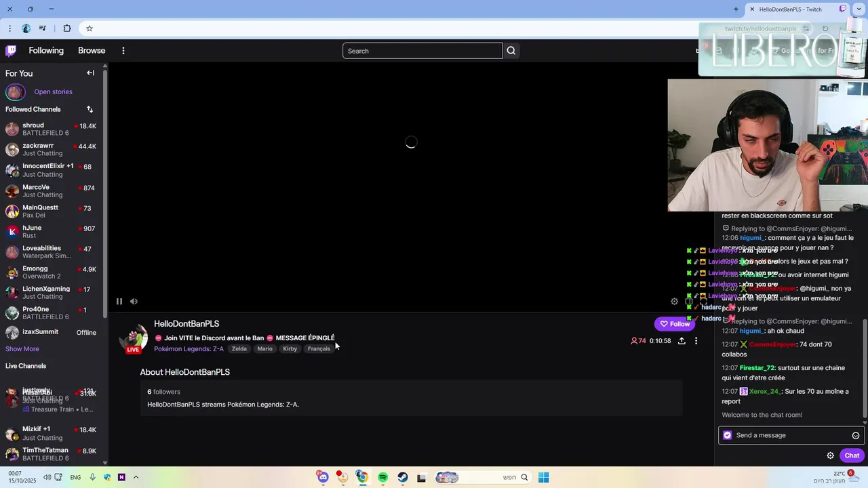Click the 6 followers text

(x=163, y=392)
